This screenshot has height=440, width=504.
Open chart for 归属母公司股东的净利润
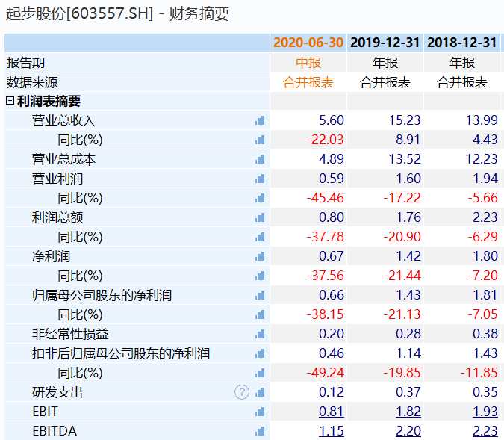(260, 295)
